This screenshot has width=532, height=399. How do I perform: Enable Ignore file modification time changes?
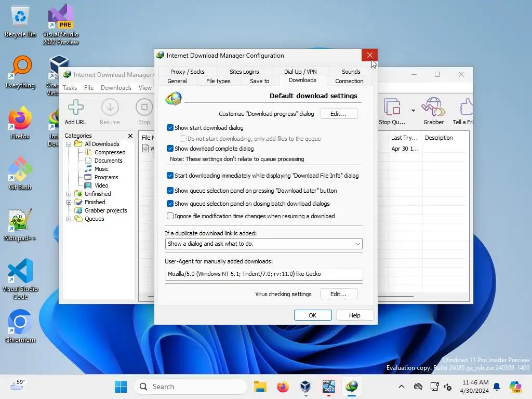[x=170, y=216]
